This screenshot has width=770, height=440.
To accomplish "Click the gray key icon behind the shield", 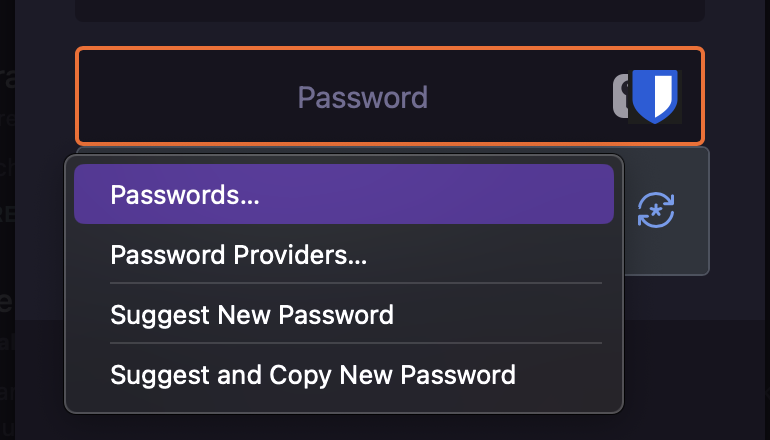I will click(x=621, y=96).
